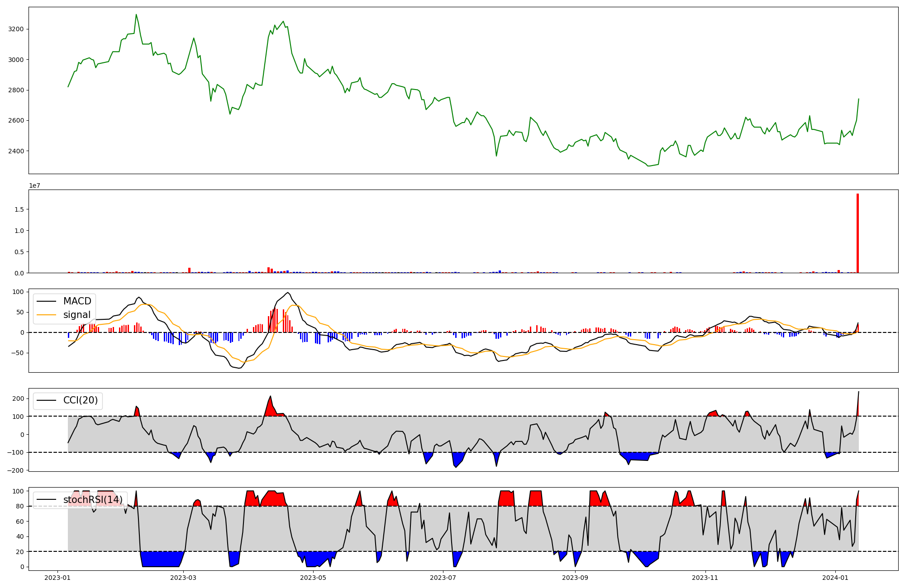Click the 1e7 volume scale label

34,186
